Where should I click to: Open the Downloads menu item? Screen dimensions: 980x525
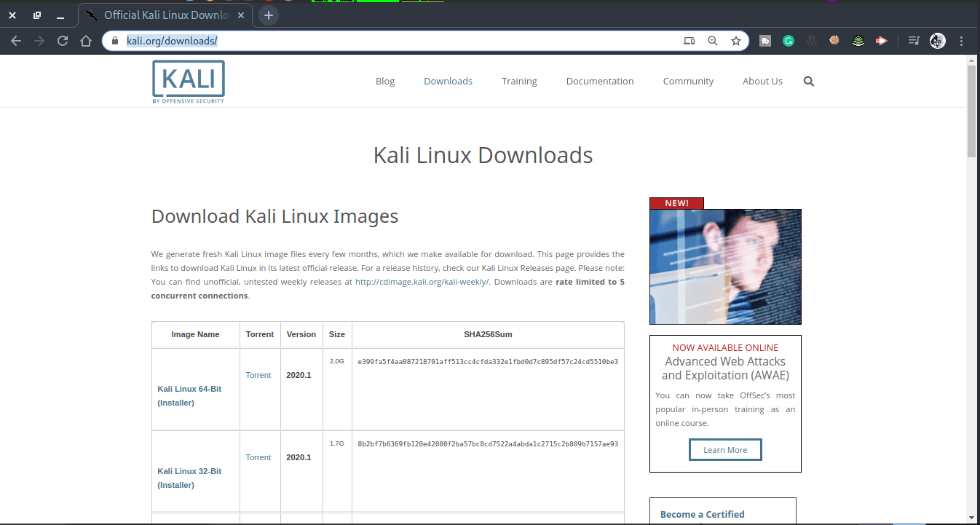tap(448, 82)
